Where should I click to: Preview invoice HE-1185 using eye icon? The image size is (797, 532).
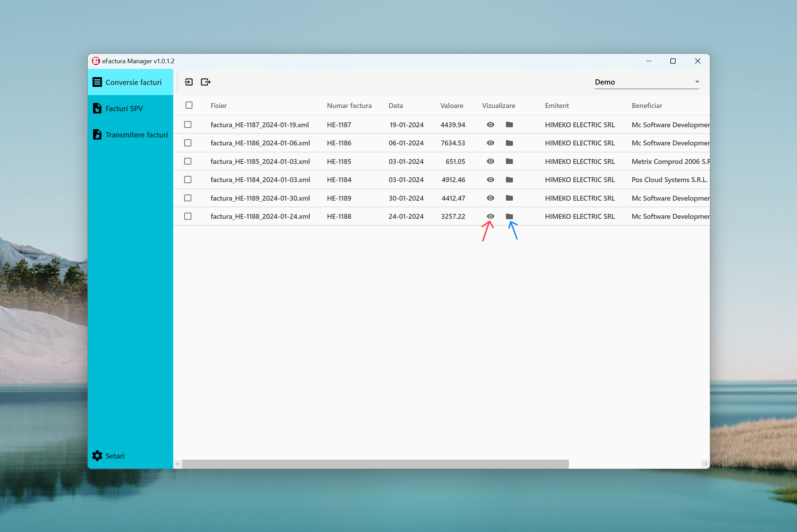point(490,161)
